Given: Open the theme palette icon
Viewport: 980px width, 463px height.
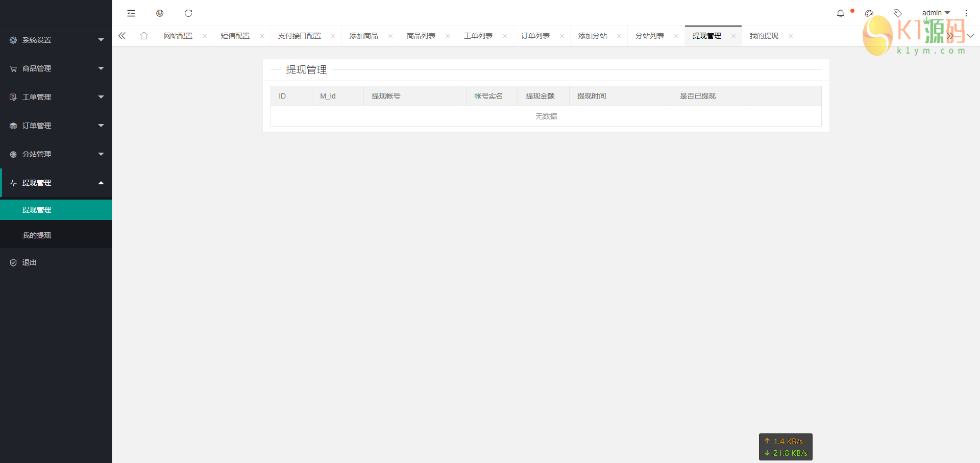Looking at the screenshot, I should click(x=869, y=13).
